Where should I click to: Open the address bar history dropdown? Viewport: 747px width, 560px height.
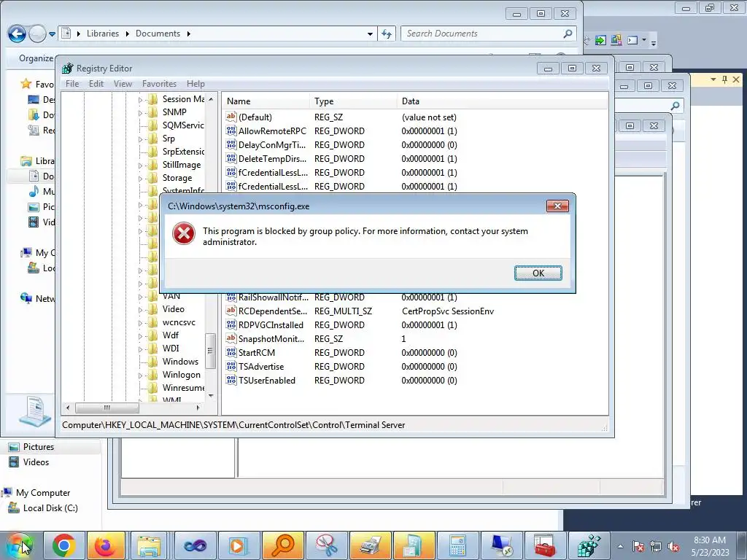click(x=370, y=34)
